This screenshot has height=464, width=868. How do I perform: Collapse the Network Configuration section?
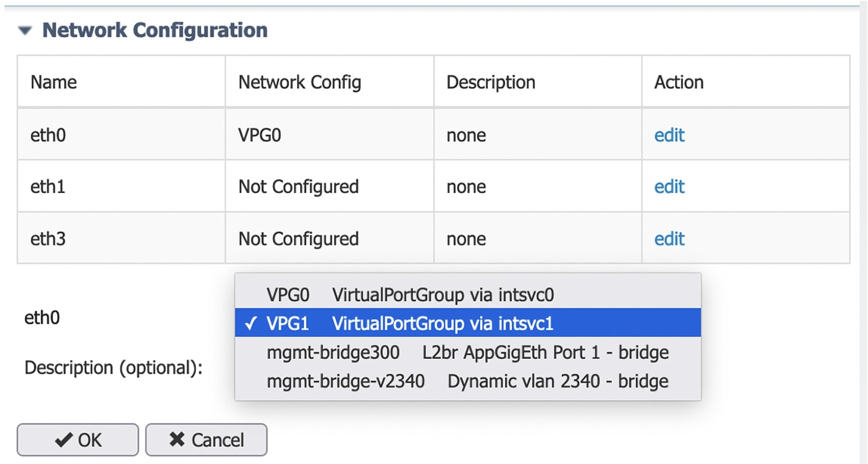pos(24,30)
